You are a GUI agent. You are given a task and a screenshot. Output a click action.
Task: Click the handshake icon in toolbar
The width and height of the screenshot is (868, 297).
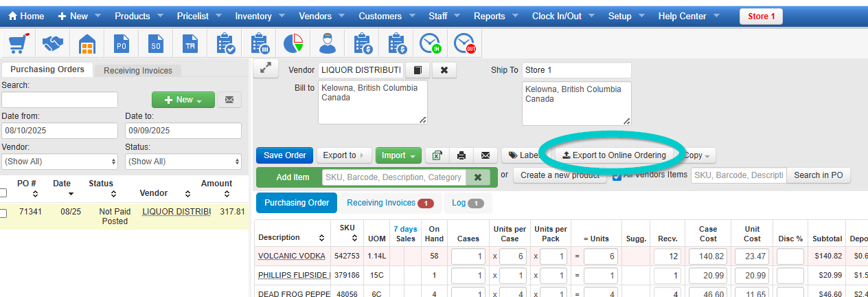(53, 44)
